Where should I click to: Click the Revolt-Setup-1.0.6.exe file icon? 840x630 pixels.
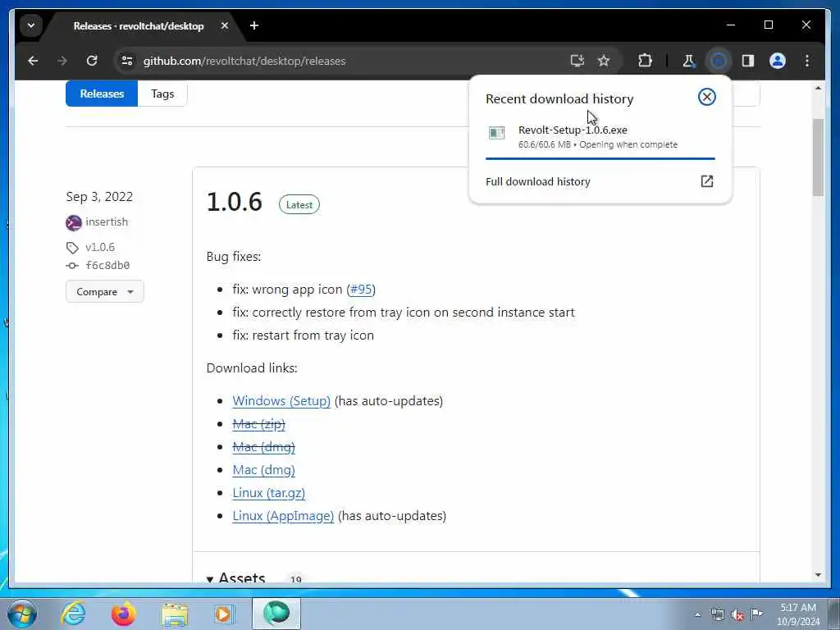point(496,133)
